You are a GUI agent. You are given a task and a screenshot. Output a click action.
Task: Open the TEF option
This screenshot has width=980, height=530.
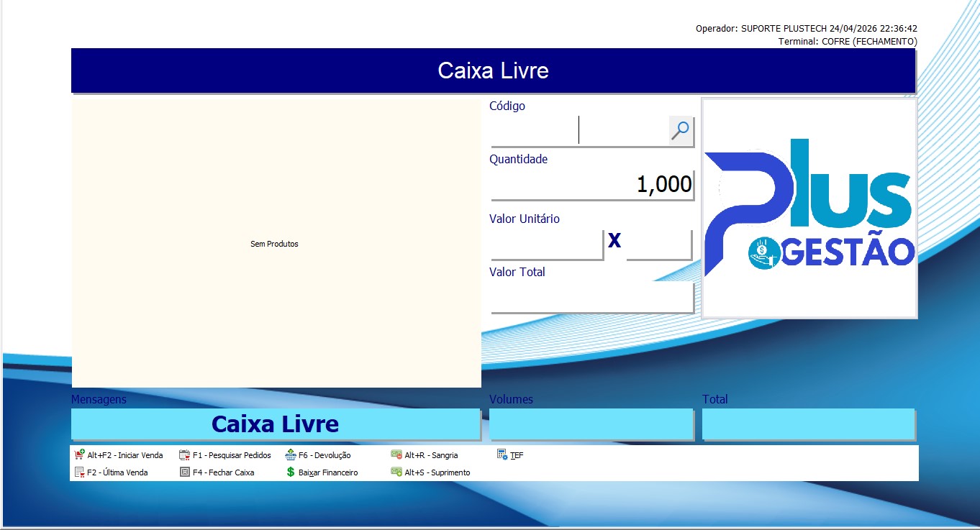[x=510, y=455]
